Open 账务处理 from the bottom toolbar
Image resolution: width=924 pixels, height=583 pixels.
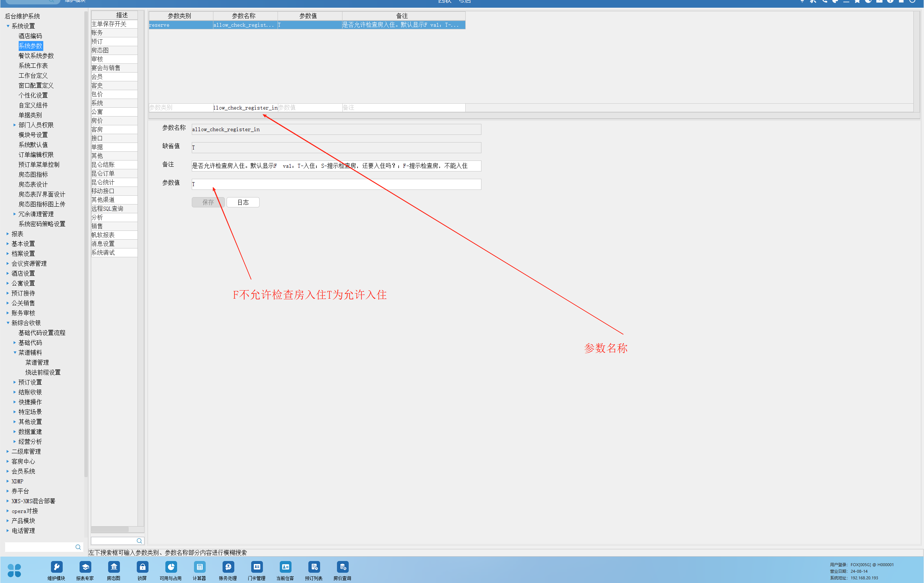pyautogui.click(x=228, y=568)
